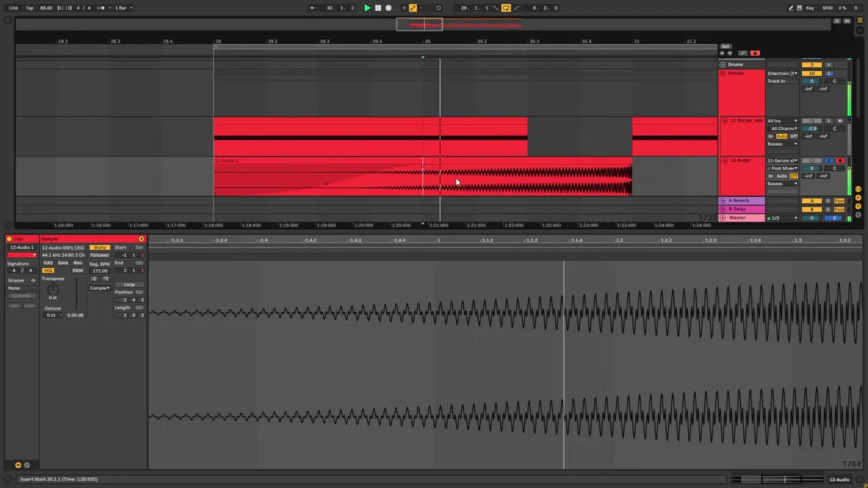The image size is (868, 488).
Task: Toggle the computer MIDI keyboard icon
Action: [800, 8]
